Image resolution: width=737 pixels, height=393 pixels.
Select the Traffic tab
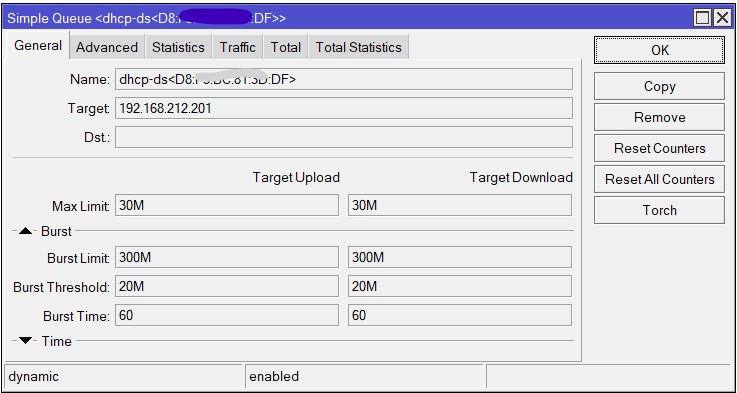pos(237,47)
